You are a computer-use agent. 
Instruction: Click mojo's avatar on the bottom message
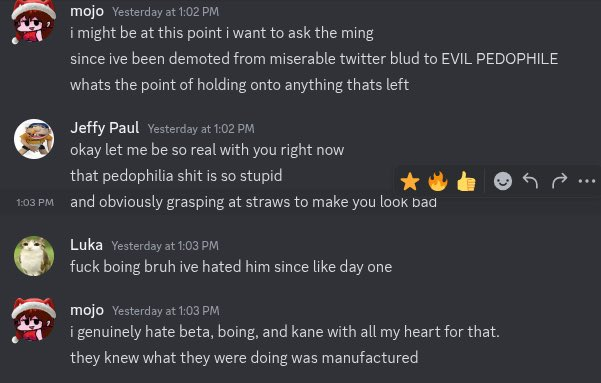(34, 321)
